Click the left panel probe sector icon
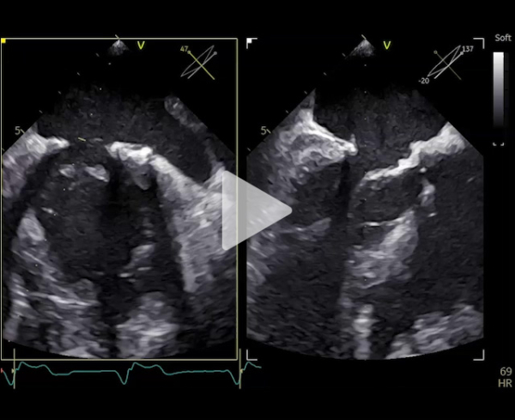This screenshot has height=420, width=515. point(117,48)
